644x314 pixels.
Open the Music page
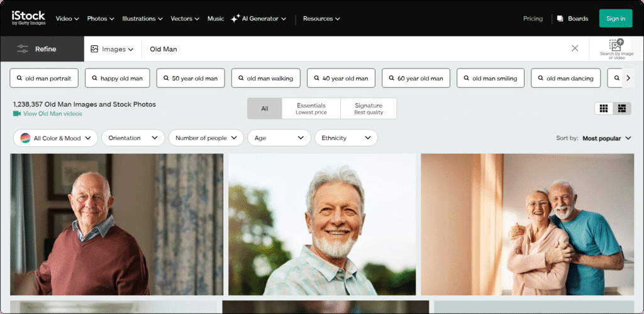tap(216, 18)
